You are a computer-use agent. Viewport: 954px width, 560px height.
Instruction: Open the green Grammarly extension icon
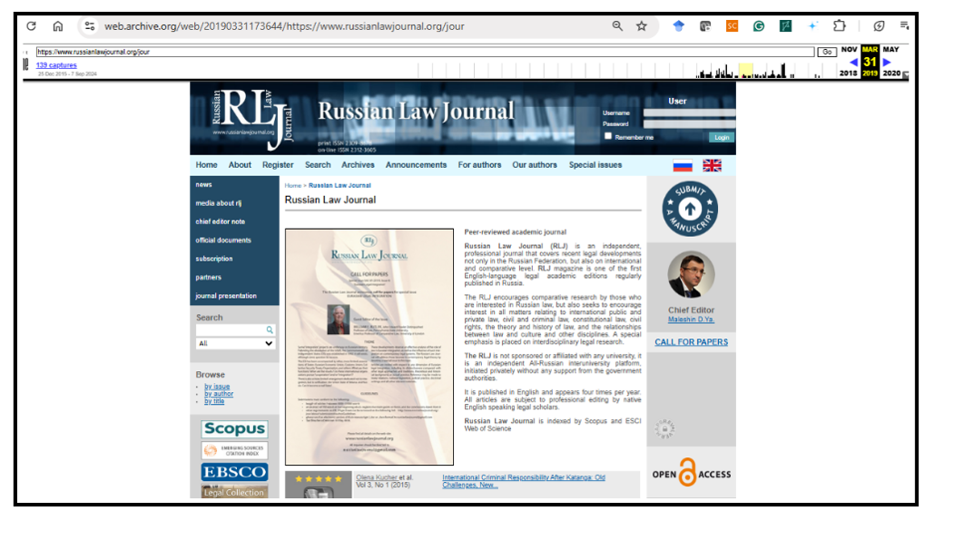click(759, 26)
